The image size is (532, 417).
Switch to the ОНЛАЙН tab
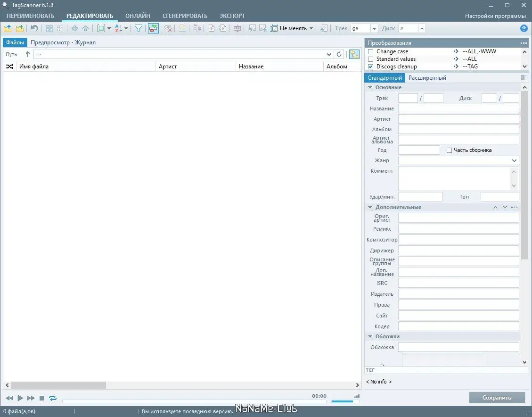click(138, 16)
